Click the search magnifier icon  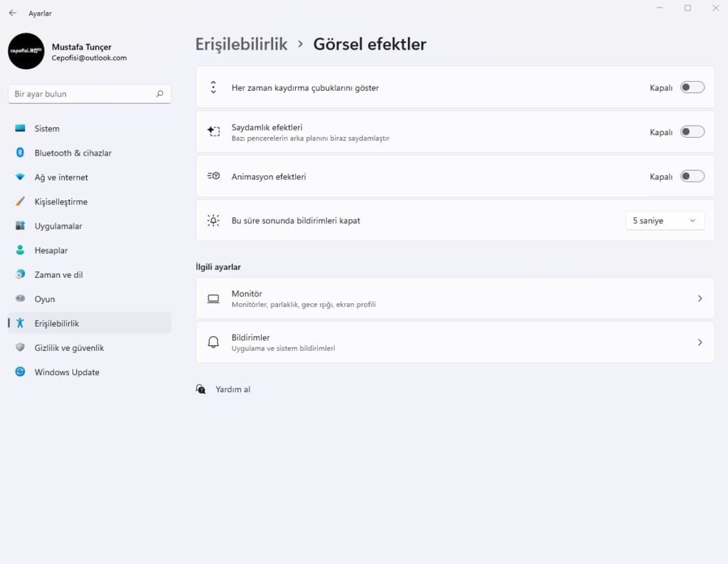[x=160, y=94]
